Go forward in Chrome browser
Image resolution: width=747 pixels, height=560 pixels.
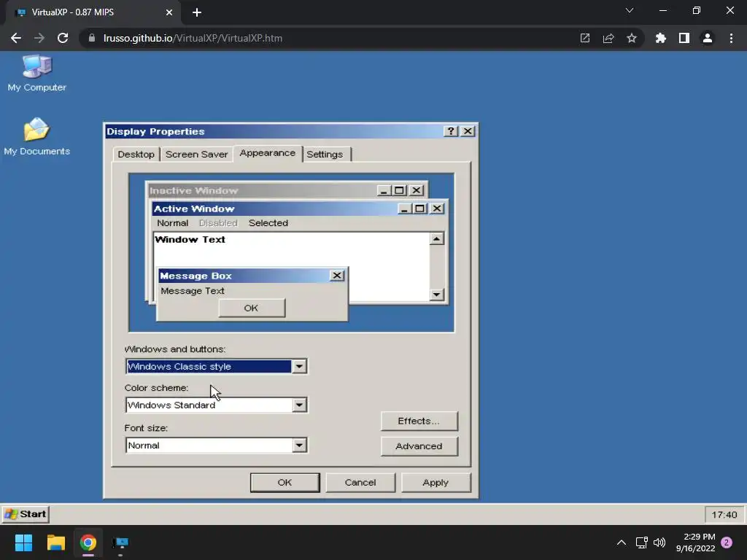(x=39, y=38)
